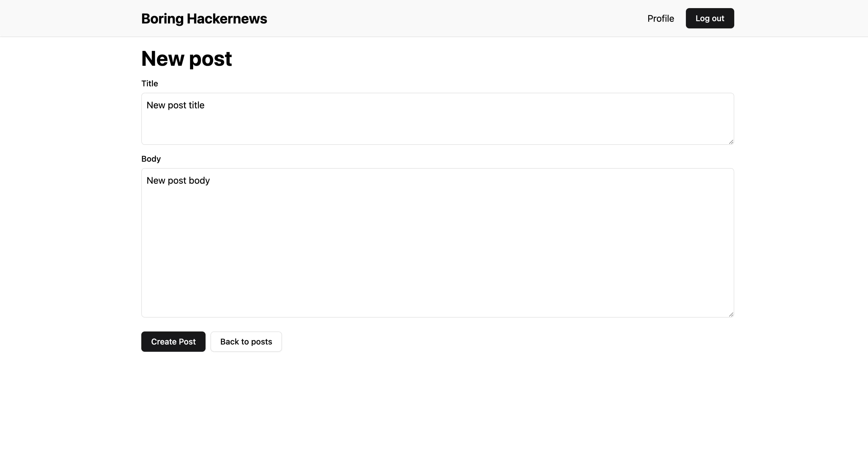Return via Back to posts button
The height and width of the screenshot is (452, 868).
[x=246, y=342]
